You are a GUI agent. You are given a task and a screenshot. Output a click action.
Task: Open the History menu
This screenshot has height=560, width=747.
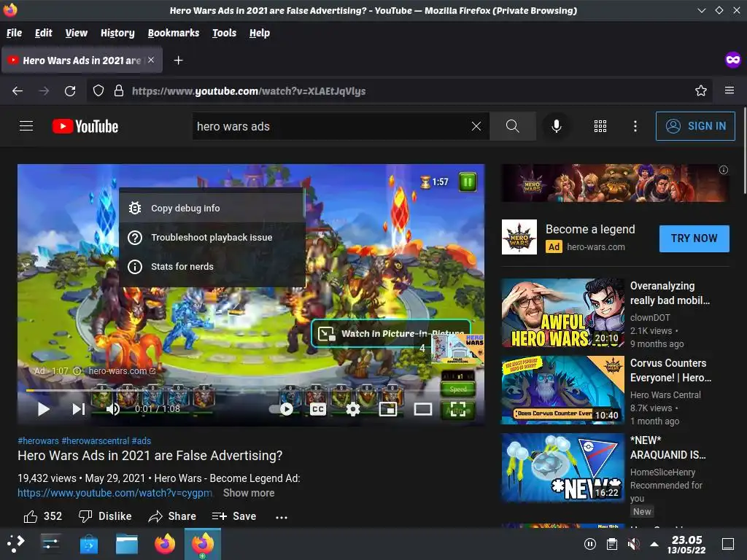coord(117,33)
